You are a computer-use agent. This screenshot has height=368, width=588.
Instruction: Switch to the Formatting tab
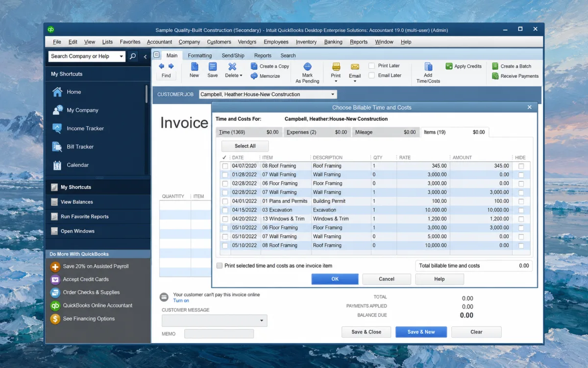(x=200, y=56)
